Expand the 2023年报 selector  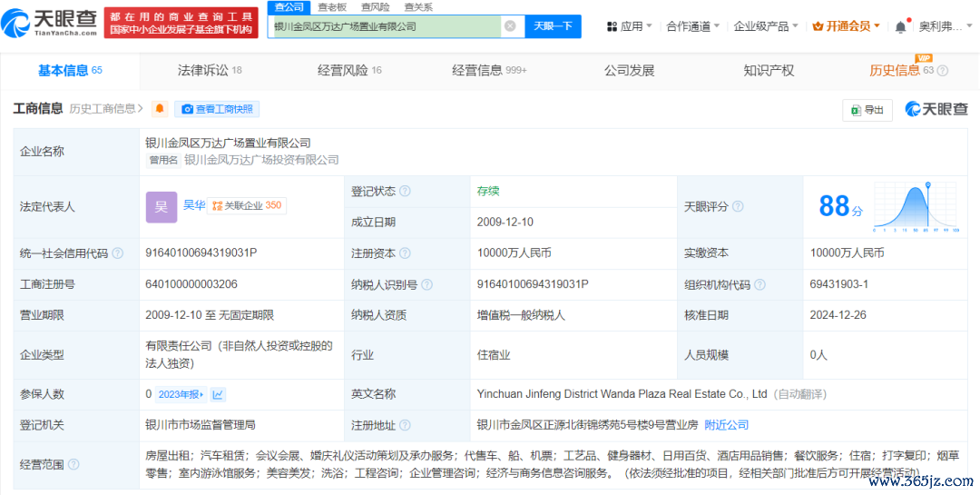pos(181,394)
